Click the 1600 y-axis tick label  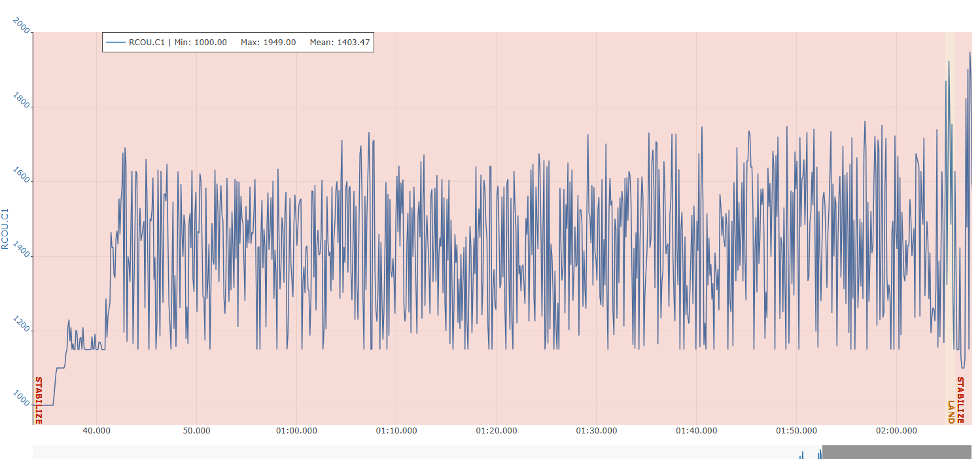22,174
